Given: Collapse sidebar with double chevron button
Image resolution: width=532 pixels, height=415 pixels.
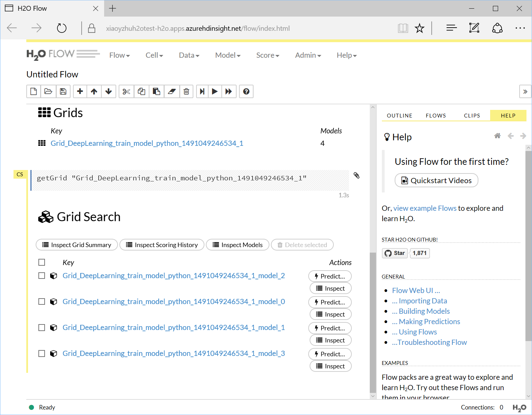Looking at the screenshot, I should click(525, 92).
